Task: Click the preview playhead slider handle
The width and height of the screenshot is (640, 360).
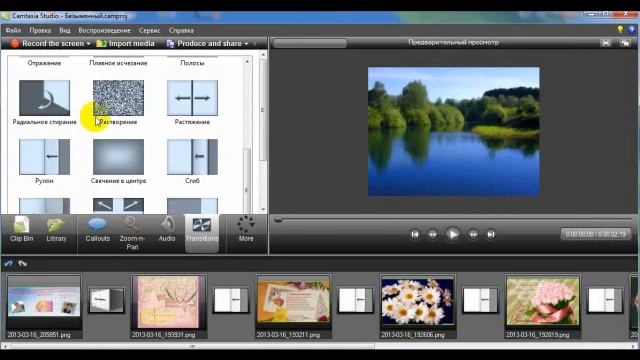Action: click(278, 220)
